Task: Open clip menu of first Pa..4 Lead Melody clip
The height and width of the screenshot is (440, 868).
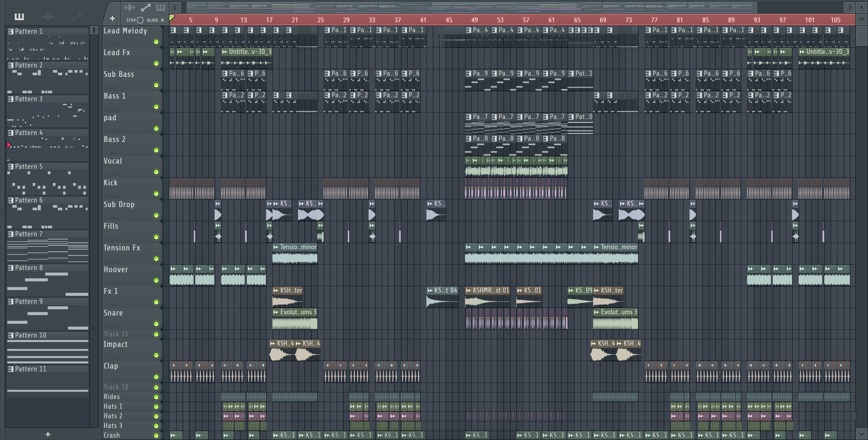Action: [x=469, y=30]
